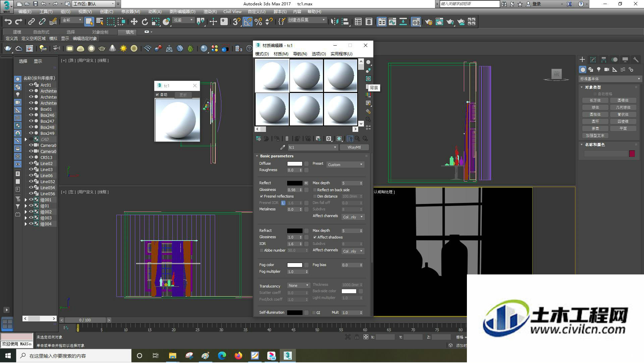Toggle Fresnel reflections checkbox
The height and width of the screenshot is (363, 644).
pyautogui.click(x=261, y=197)
